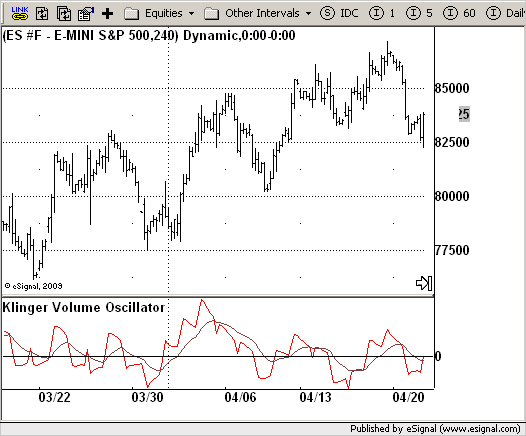Open the Other Intervals menu label
The image size is (526, 436).
coord(262,13)
